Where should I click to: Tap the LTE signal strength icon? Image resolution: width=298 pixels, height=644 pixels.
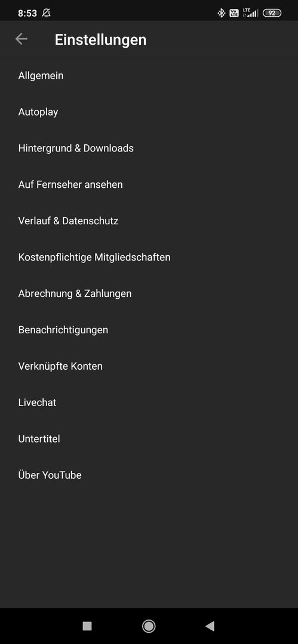(x=250, y=13)
